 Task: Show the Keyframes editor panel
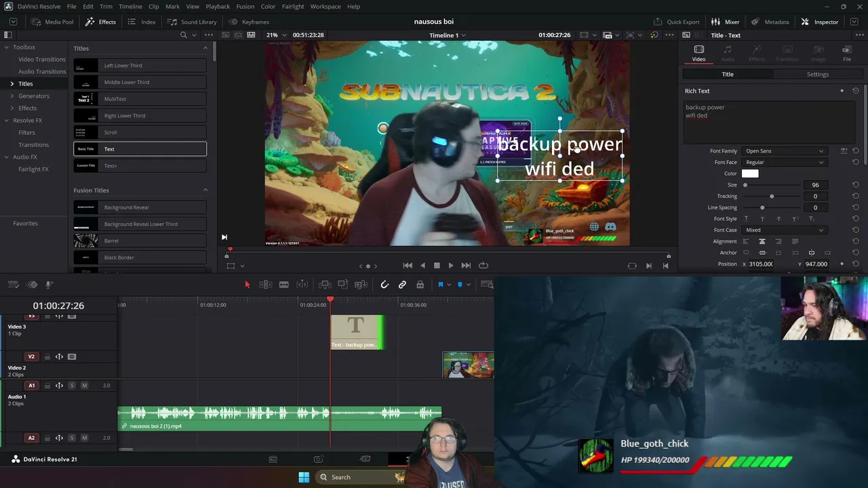click(249, 22)
